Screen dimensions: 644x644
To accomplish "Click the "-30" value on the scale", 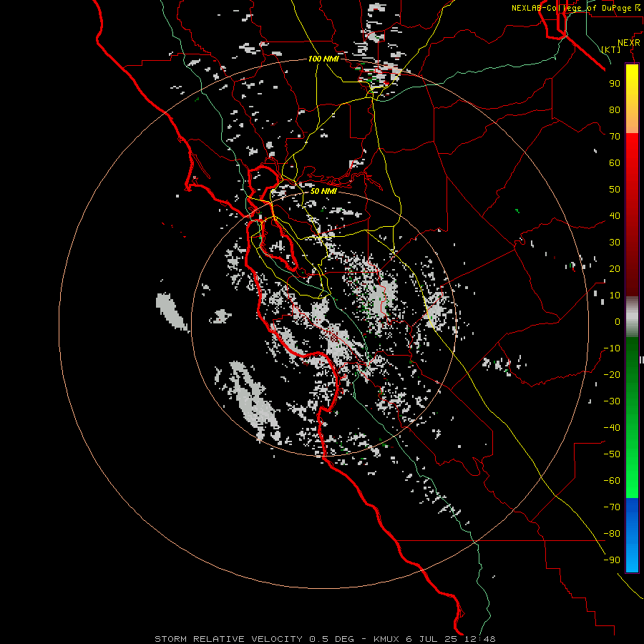I will tap(612, 401).
